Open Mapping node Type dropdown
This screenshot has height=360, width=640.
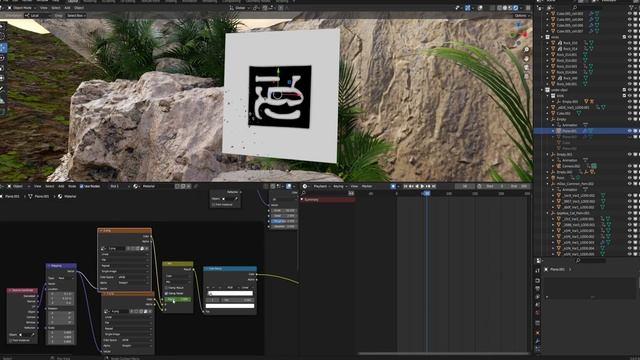pos(65,278)
